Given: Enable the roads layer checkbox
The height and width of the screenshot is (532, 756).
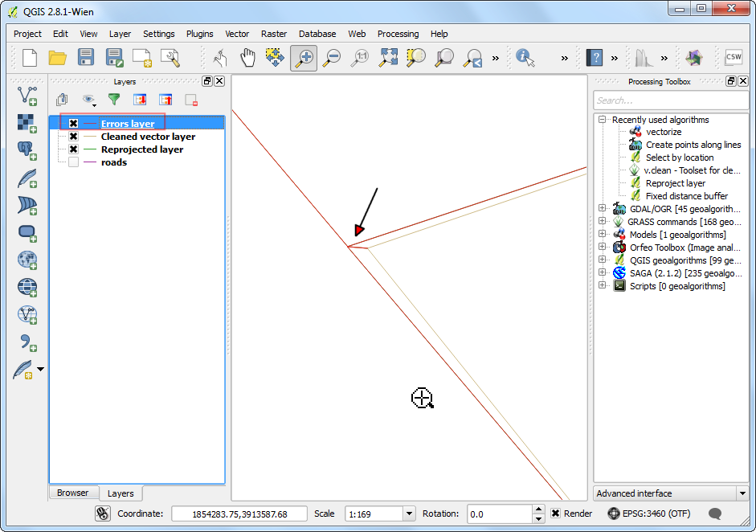Looking at the screenshot, I should coord(73,162).
